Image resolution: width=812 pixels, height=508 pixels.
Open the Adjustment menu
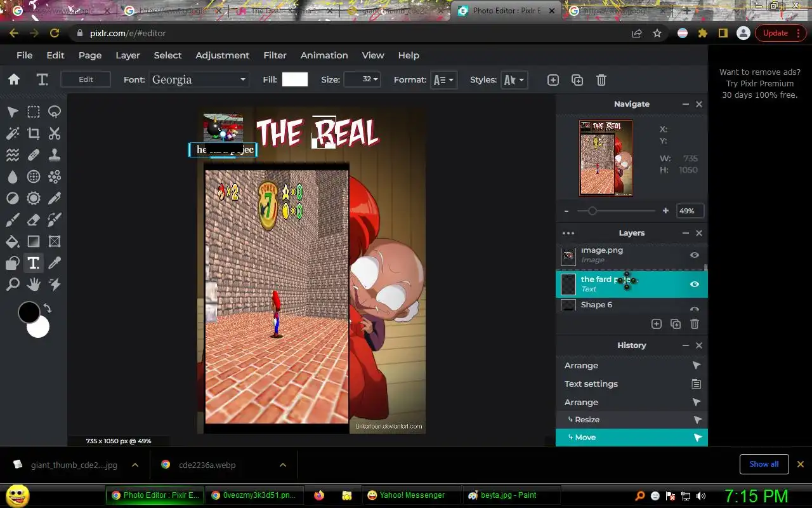click(222, 55)
